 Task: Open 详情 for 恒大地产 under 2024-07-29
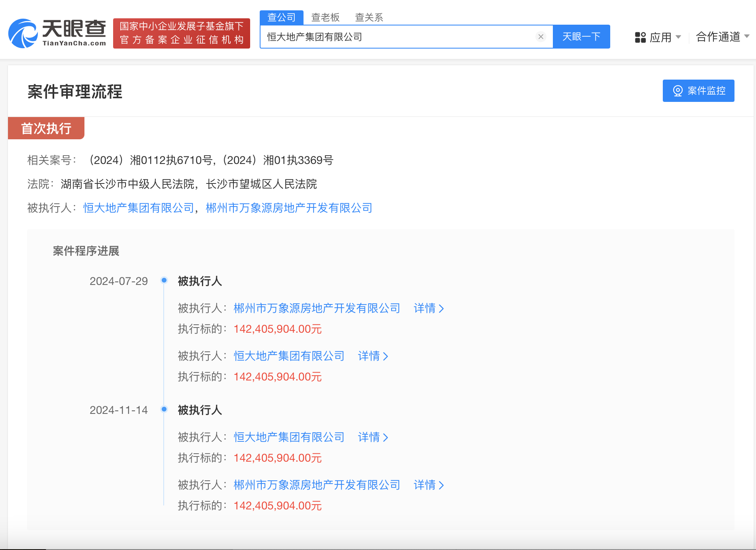pyautogui.click(x=373, y=356)
